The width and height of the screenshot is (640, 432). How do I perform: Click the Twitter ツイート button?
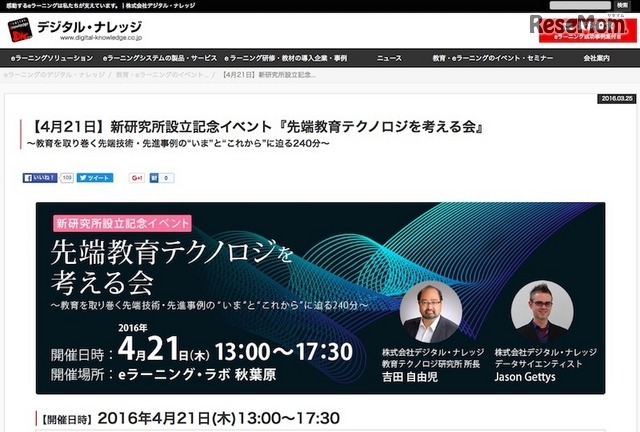pos(95,178)
